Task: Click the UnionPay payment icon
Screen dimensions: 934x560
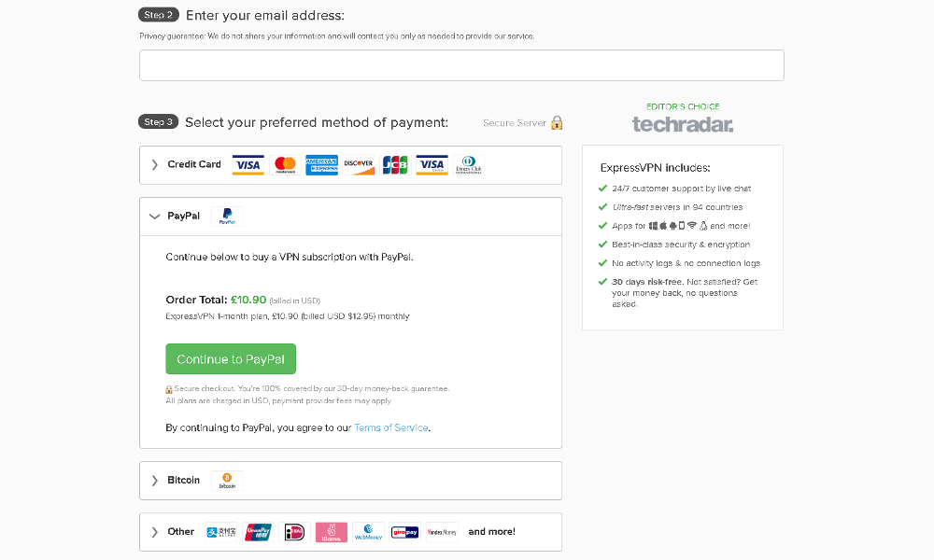Action: [258, 532]
